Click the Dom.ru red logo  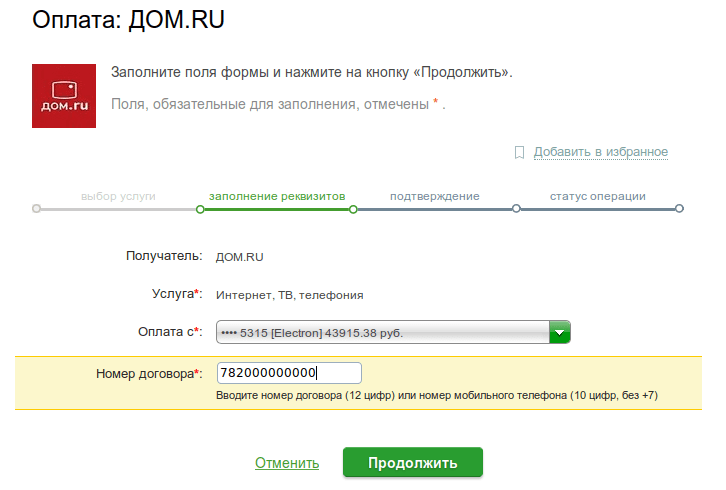click(x=64, y=96)
